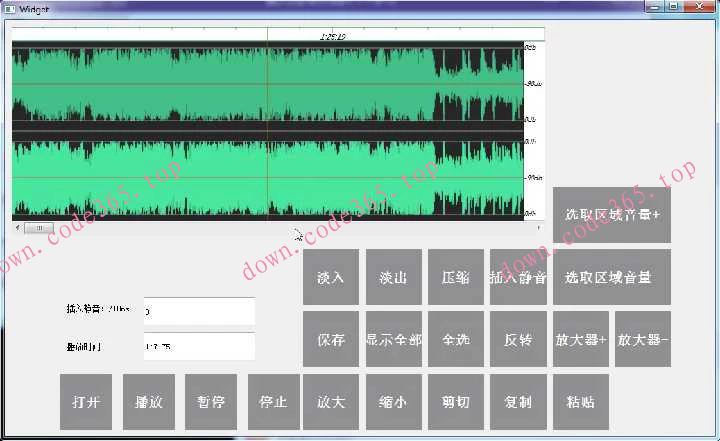This screenshot has height=441, width=720.
Task: Click the 放大器+ amplifier button
Action: tap(581, 339)
